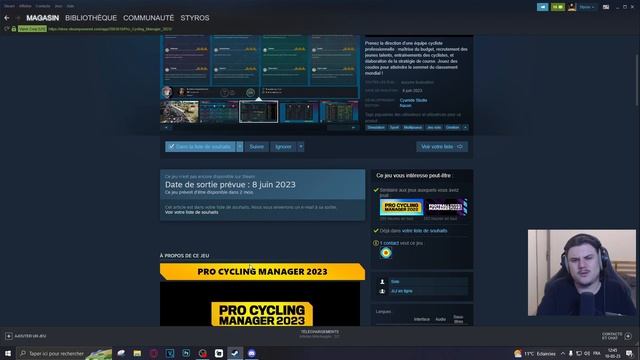The width and height of the screenshot is (640, 360).
Task: Open the second menu bar item after Steam
Action: (25, 6)
